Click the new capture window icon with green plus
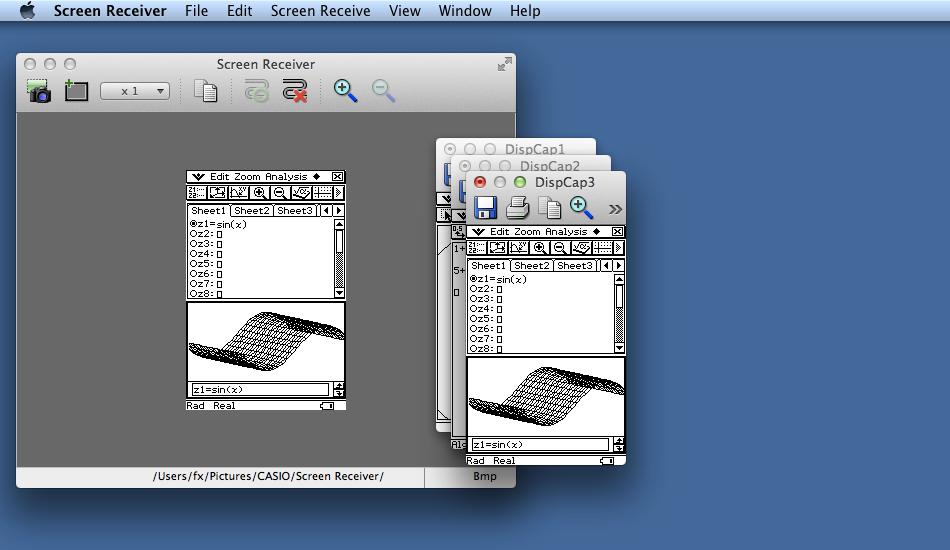Screen dimensions: 950x550 (76, 90)
